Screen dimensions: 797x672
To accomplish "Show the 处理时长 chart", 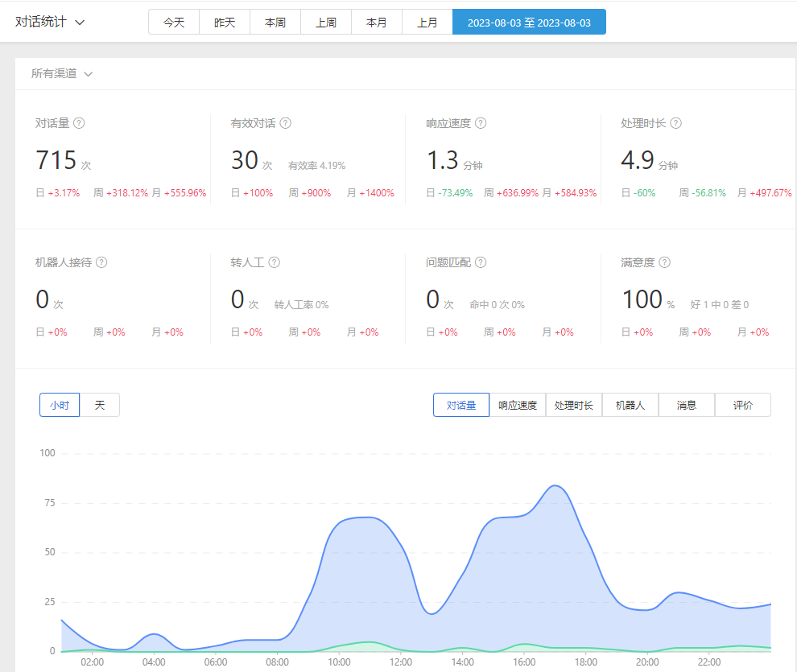I will [x=574, y=406].
